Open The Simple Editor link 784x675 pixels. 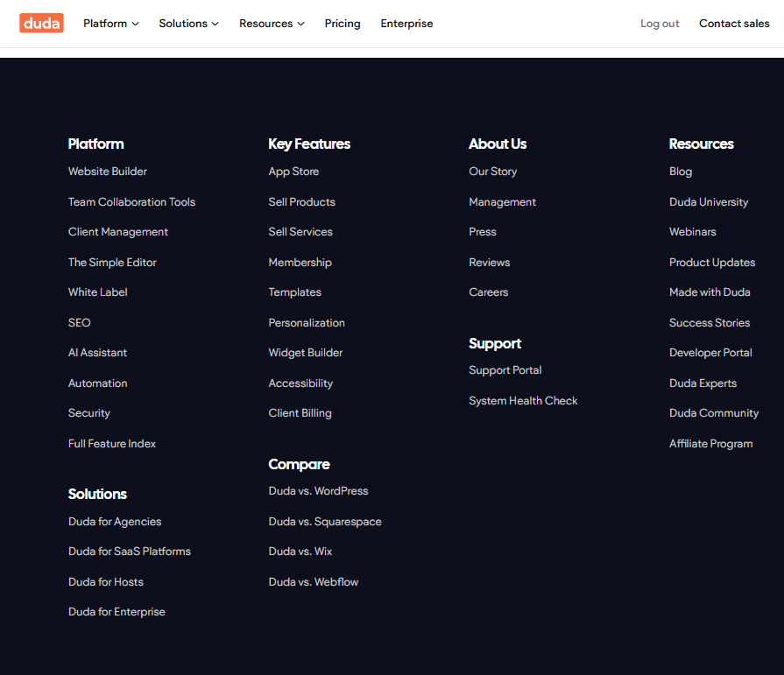pyautogui.click(x=112, y=263)
